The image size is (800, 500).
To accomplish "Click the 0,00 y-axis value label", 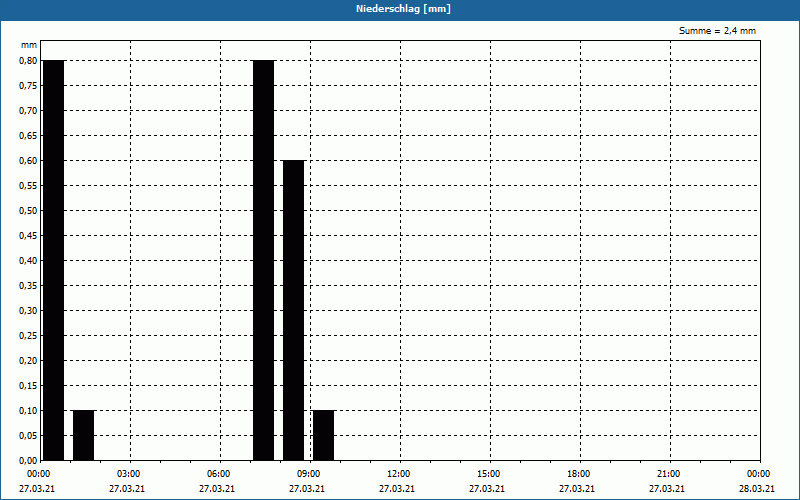I will click(28, 460).
